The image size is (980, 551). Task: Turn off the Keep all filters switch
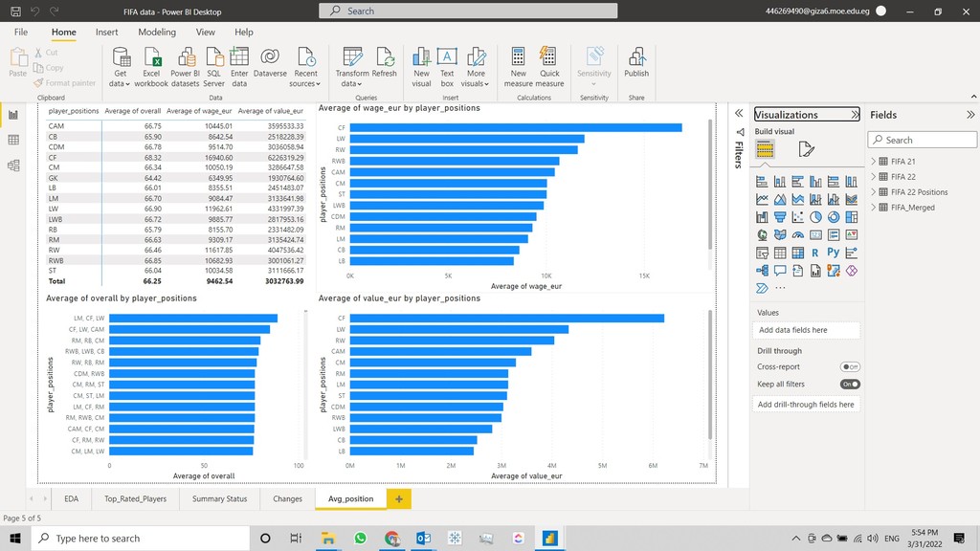click(850, 385)
